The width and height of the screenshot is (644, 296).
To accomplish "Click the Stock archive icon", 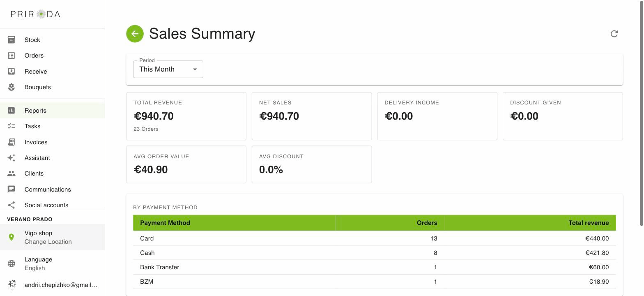I will pyautogui.click(x=11, y=40).
